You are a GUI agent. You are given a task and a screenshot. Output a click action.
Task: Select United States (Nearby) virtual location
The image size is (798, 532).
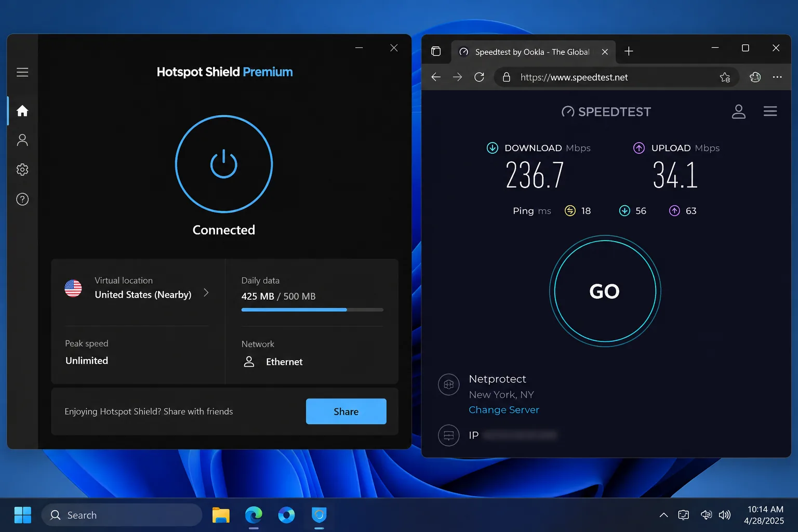tap(143, 295)
